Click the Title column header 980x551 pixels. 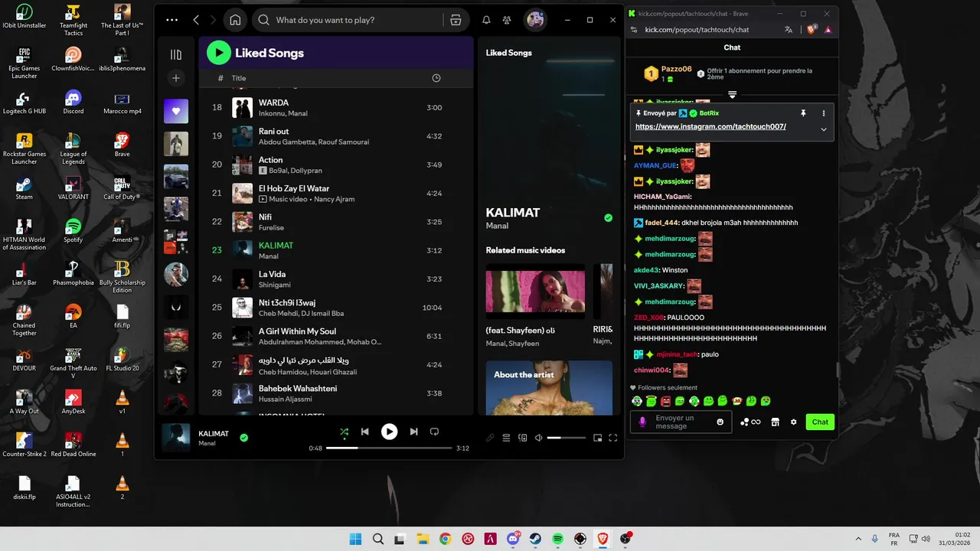point(239,78)
